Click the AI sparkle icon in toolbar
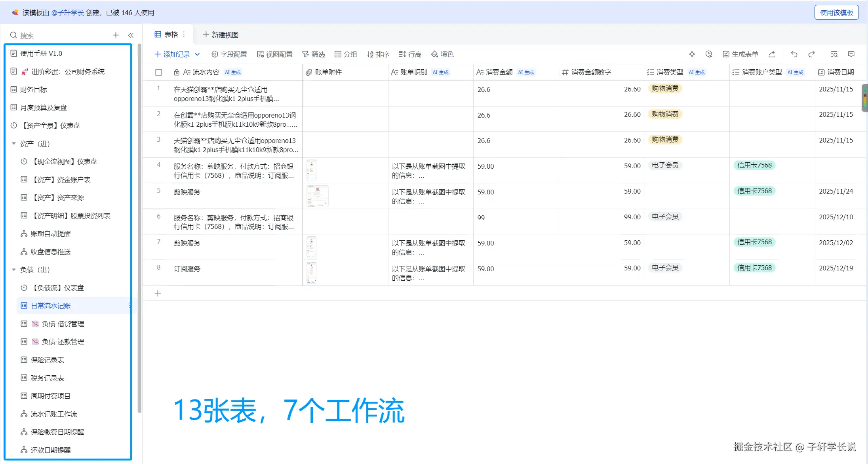Viewport: 868px width, 464px height. tap(692, 54)
